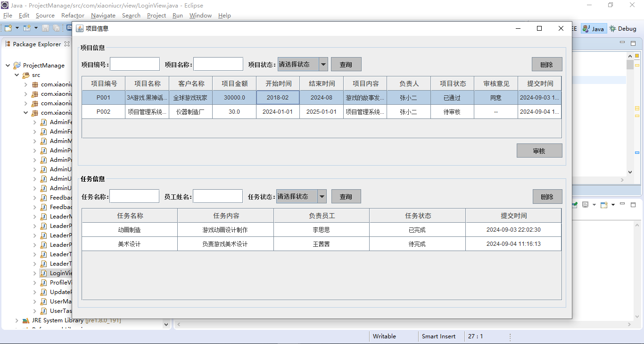The width and height of the screenshot is (644, 344).
Task: Click the 27 : 1 cursor position
Action: coord(475,336)
